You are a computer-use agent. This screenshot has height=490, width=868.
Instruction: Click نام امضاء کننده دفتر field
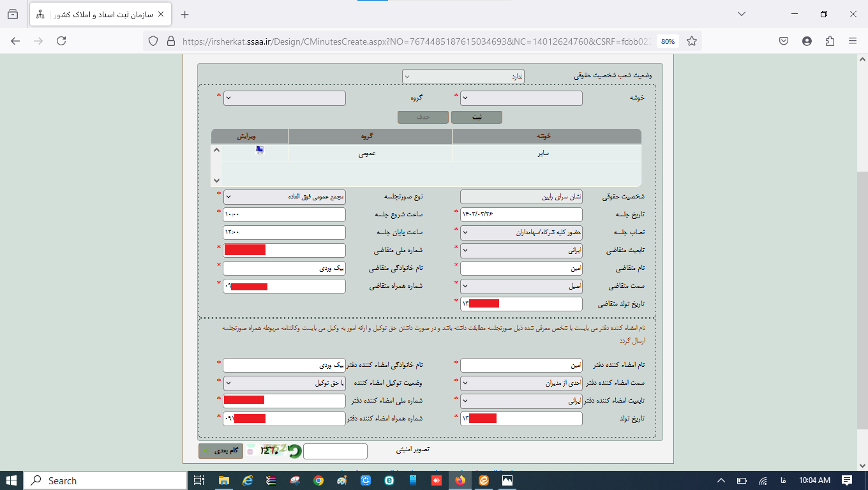[x=521, y=365]
